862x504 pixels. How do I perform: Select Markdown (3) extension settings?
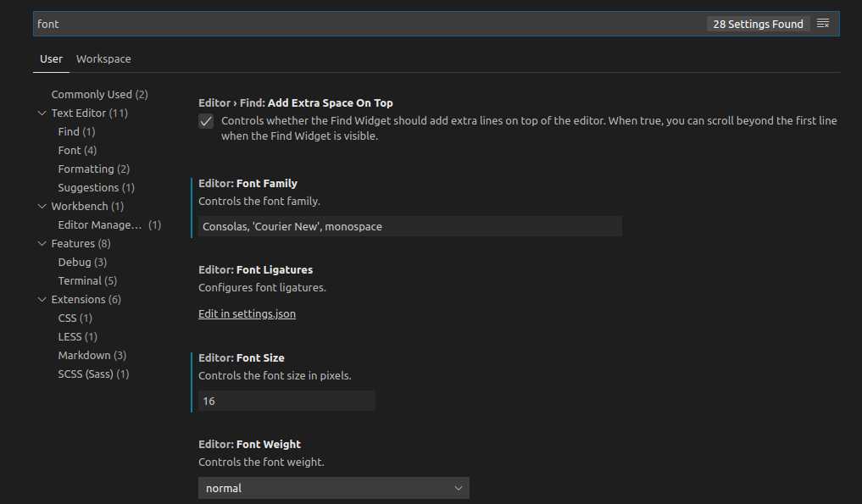[92, 355]
